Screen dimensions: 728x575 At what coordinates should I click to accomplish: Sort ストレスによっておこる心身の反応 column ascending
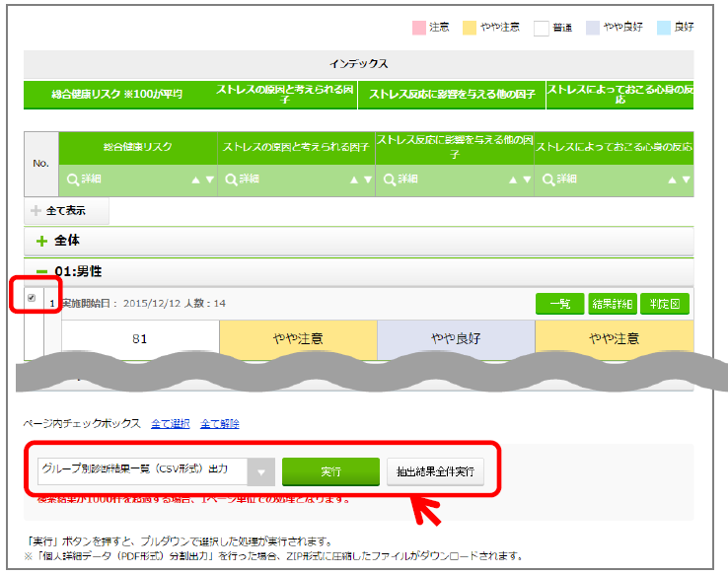[672, 180]
